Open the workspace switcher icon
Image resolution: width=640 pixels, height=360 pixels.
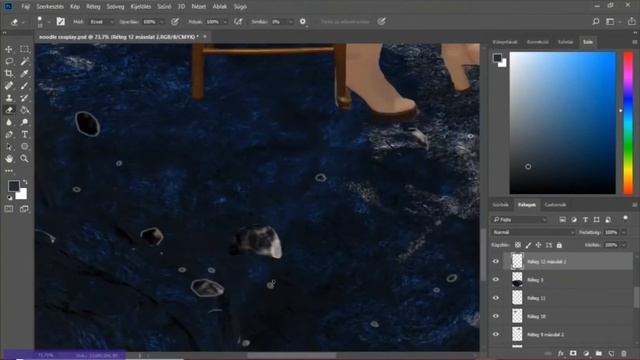coord(610,22)
